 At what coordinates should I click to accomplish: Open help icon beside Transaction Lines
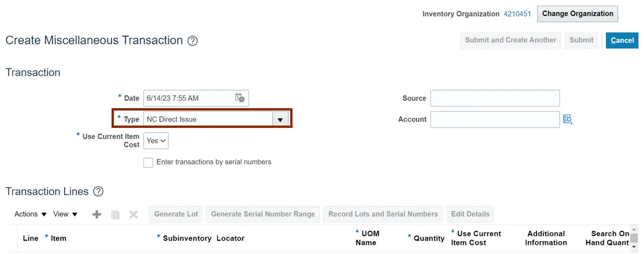pyautogui.click(x=98, y=192)
